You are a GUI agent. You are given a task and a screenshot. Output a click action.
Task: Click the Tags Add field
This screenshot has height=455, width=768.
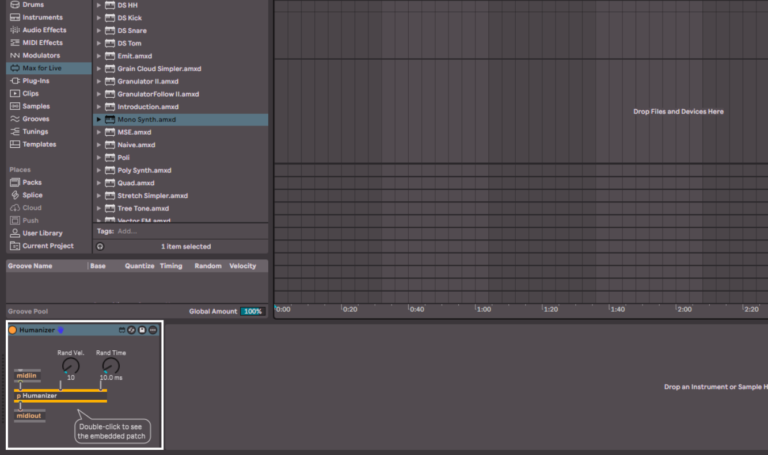(x=127, y=231)
